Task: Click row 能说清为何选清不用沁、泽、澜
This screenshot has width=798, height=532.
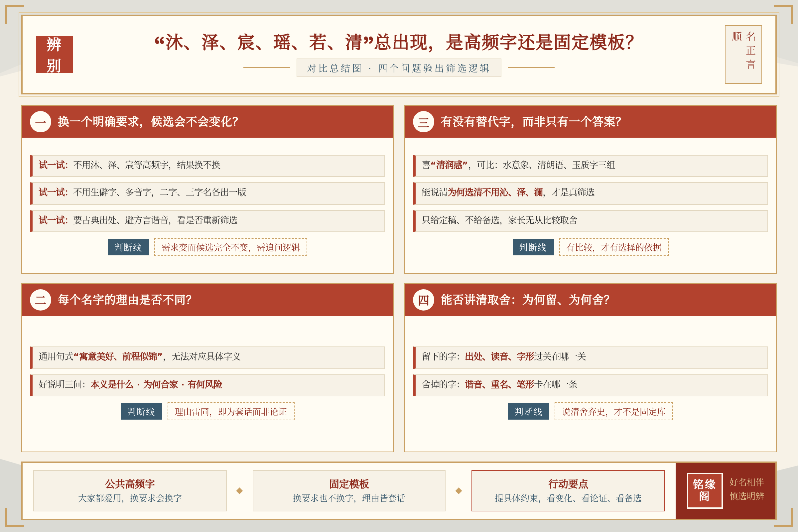Action: [591, 193]
